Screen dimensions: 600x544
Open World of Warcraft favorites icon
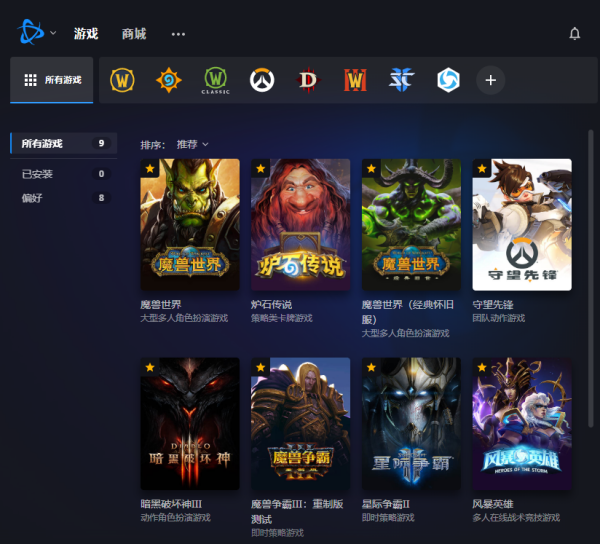click(x=122, y=80)
